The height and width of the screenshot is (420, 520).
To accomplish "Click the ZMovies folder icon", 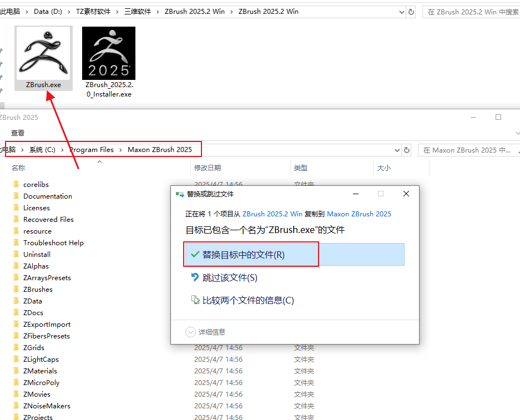I will [x=16, y=394].
